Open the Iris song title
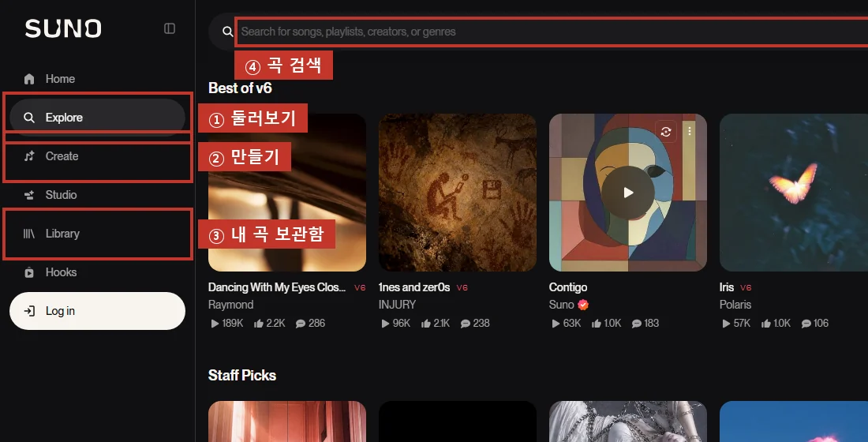The width and height of the screenshot is (868, 442). click(x=726, y=287)
